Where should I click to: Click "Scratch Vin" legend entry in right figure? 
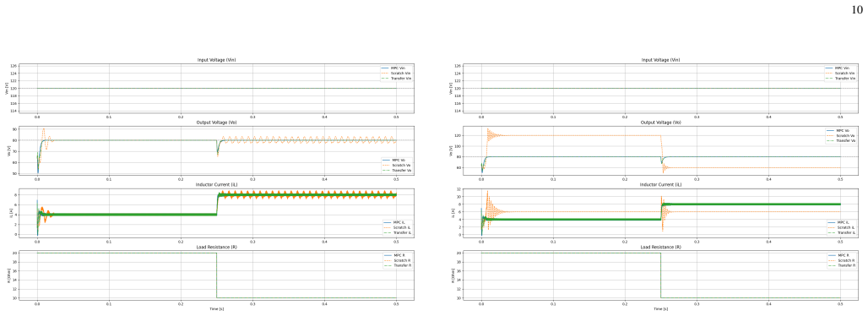click(840, 74)
